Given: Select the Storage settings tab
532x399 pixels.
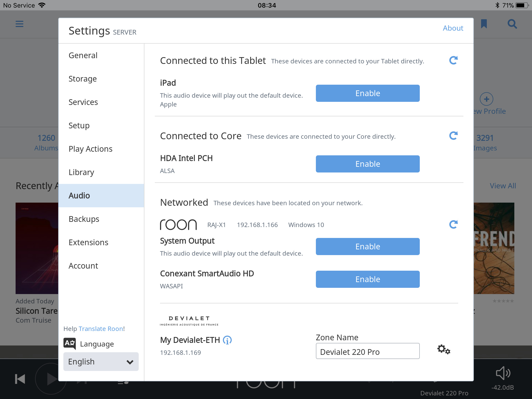Looking at the screenshot, I should 83,79.
